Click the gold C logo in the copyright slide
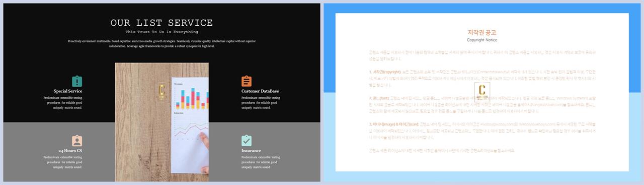Screen dimensions: 644x185 (482, 93)
